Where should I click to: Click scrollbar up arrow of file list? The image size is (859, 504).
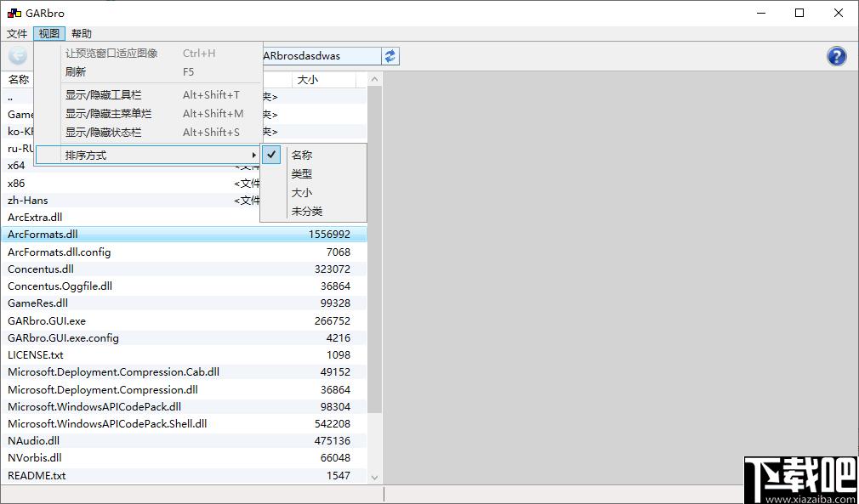tap(375, 79)
